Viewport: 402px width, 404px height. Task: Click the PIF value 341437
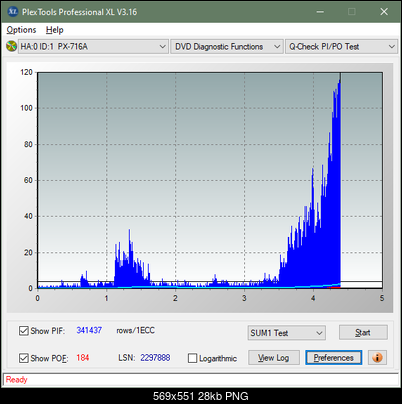pos(89,330)
